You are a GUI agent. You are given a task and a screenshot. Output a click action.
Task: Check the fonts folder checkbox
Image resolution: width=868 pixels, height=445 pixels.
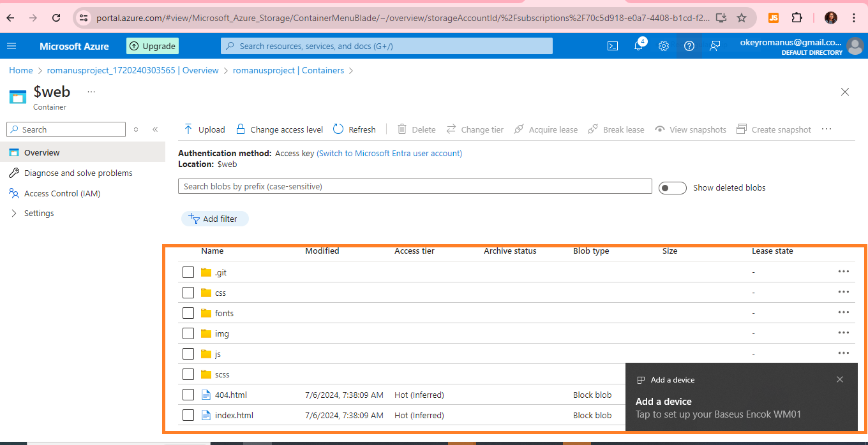point(188,313)
